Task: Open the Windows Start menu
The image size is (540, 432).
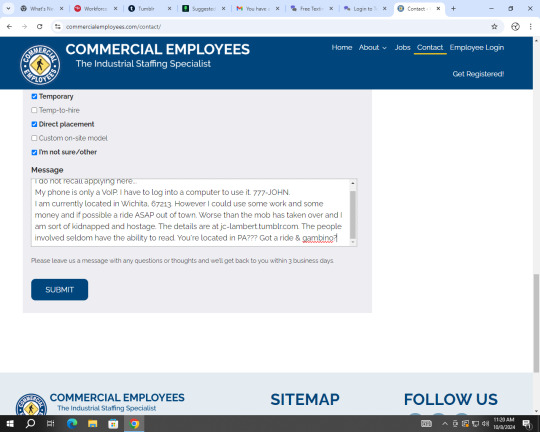Action: 10,423
